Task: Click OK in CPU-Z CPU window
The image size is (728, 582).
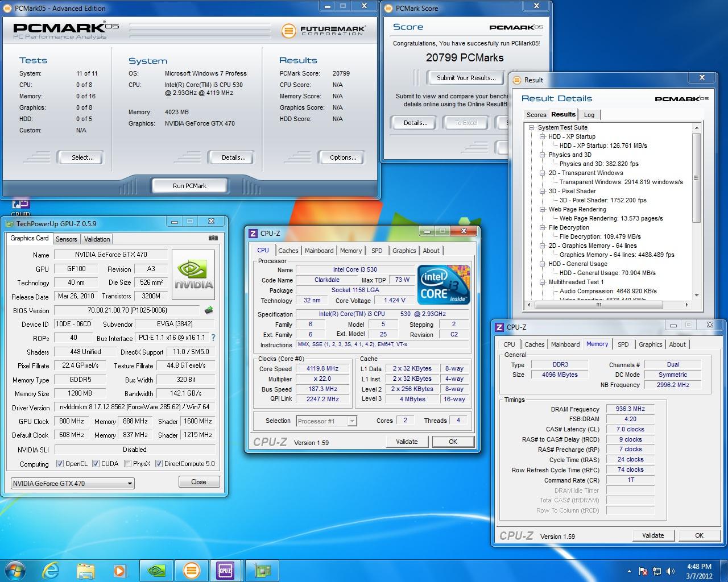Action: pos(453,442)
